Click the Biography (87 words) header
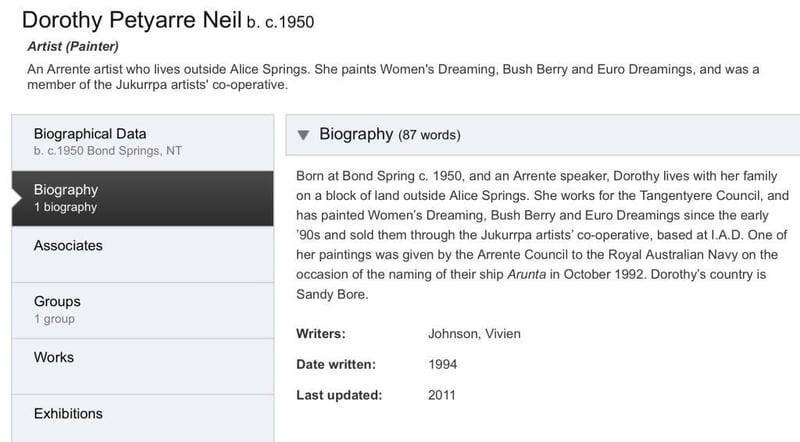This screenshot has width=800, height=442. tap(389, 135)
